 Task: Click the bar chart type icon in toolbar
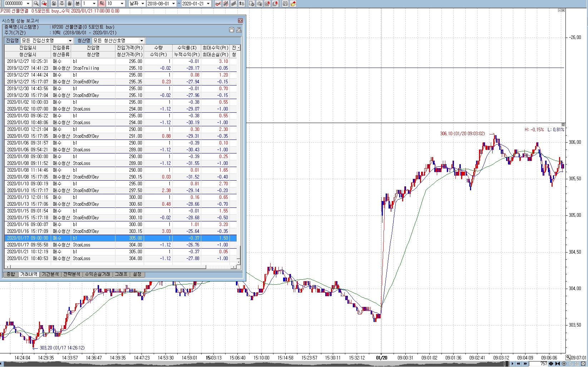pos(234,4)
